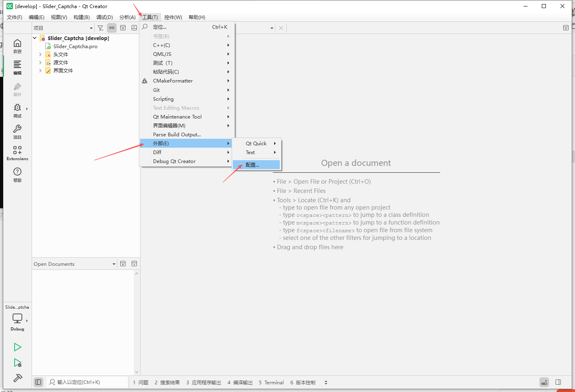
Task: Open Help (帮助) mode question icon
Action: click(17, 175)
